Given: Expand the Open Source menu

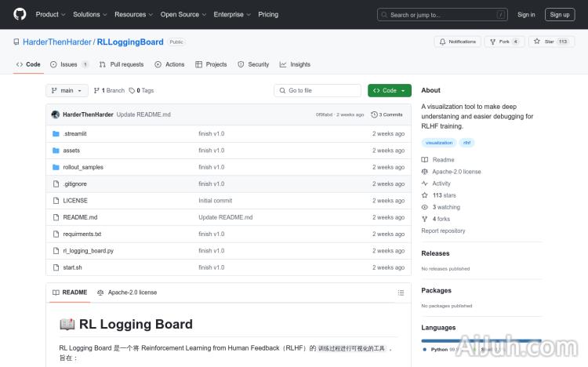Looking at the screenshot, I should 183,14.
